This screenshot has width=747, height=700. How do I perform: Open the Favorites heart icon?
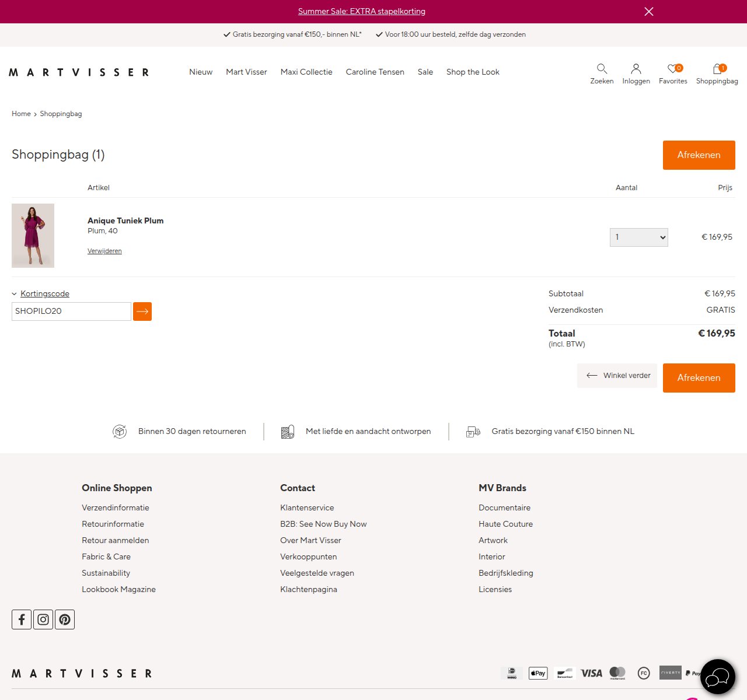(x=673, y=73)
